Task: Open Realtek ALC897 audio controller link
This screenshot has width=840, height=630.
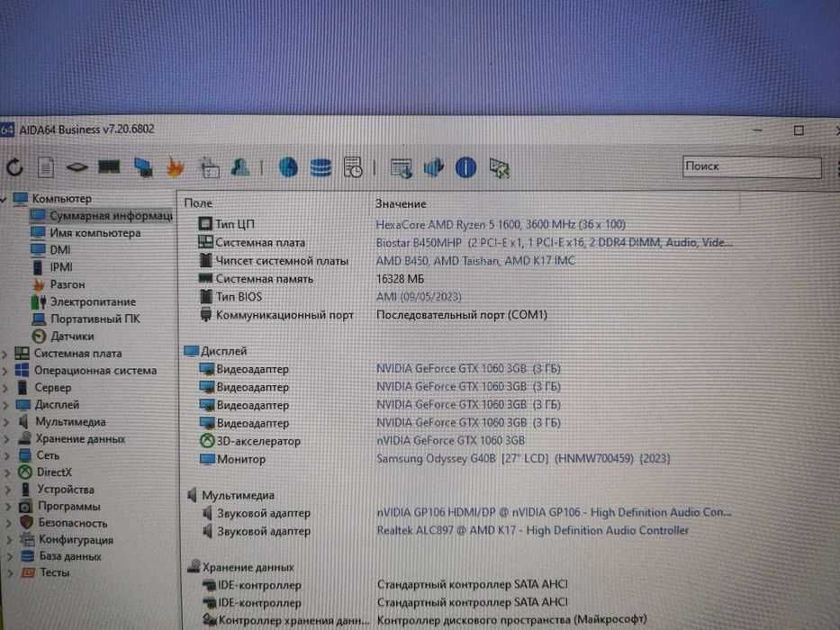Action: 532,531
